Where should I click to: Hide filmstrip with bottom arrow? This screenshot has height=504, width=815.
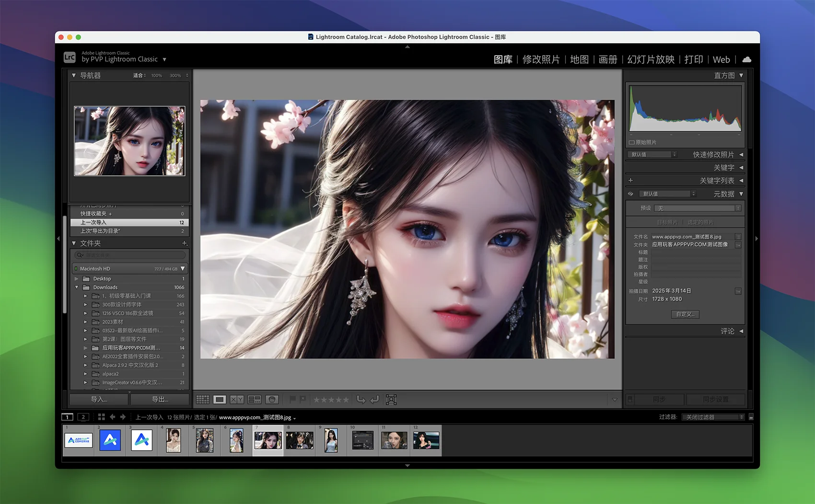click(407, 465)
